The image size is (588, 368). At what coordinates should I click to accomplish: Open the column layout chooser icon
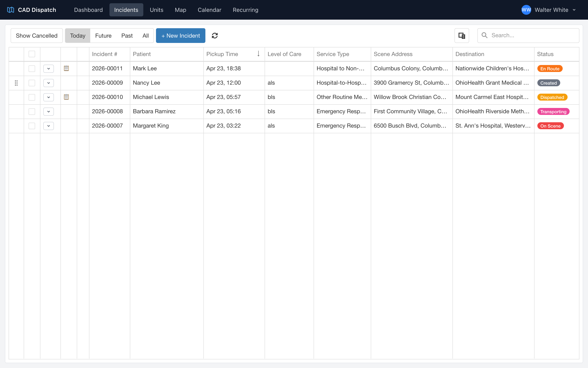point(462,36)
